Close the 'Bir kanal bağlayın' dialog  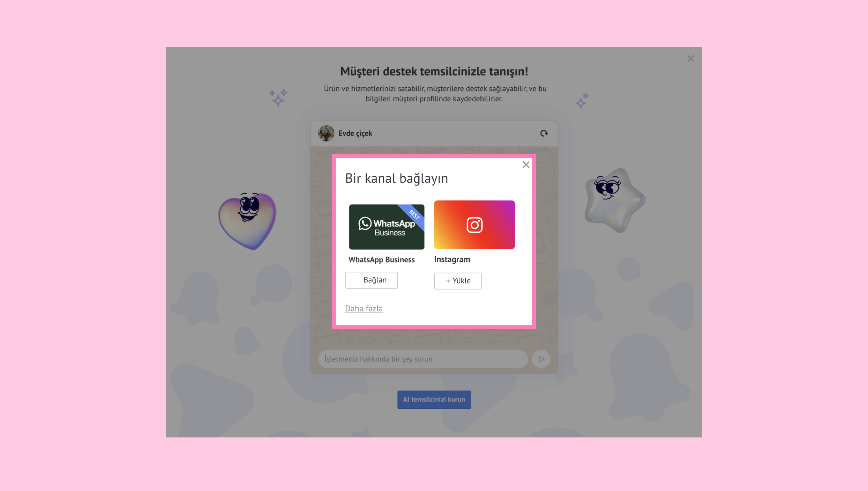(x=526, y=165)
